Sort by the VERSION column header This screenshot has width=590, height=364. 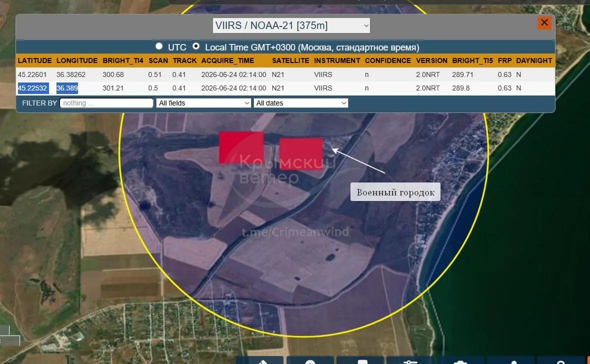point(431,60)
